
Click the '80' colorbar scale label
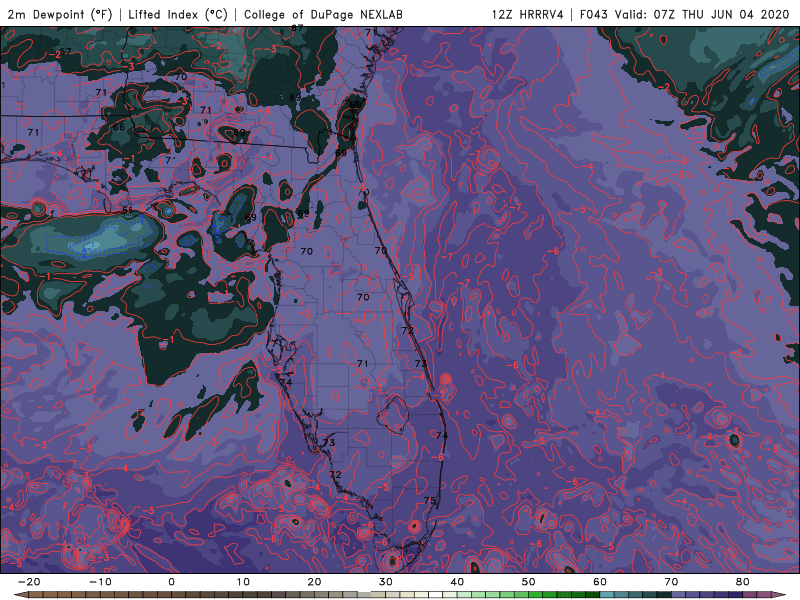[743, 582]
